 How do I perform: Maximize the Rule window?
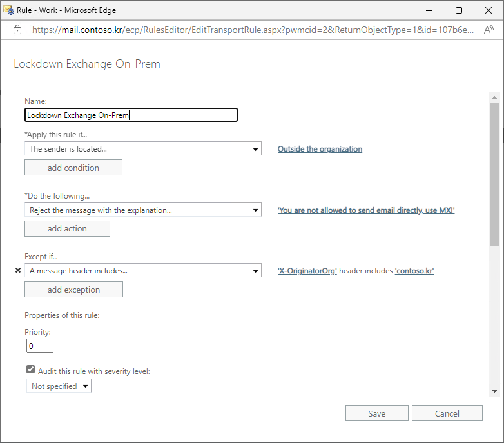459,10
